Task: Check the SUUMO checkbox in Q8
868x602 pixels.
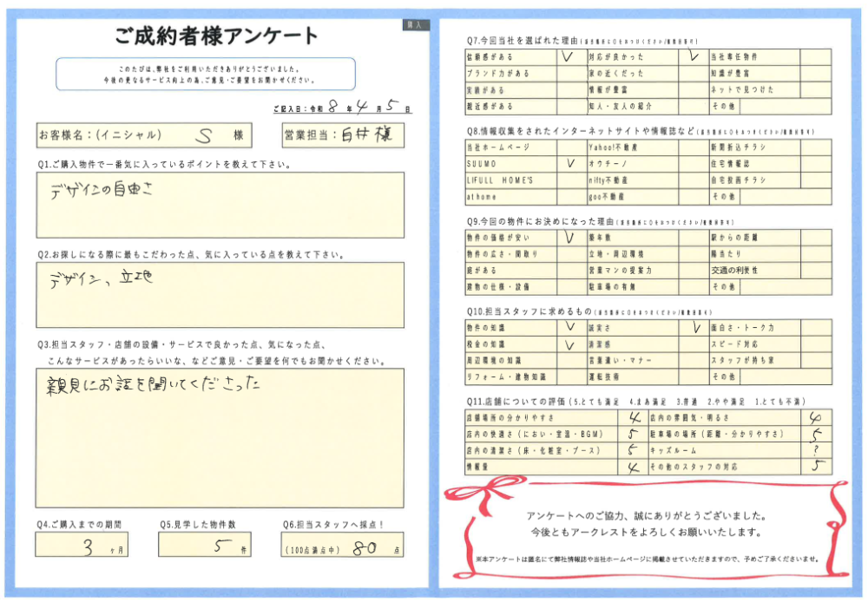Action: pos(570,163)
